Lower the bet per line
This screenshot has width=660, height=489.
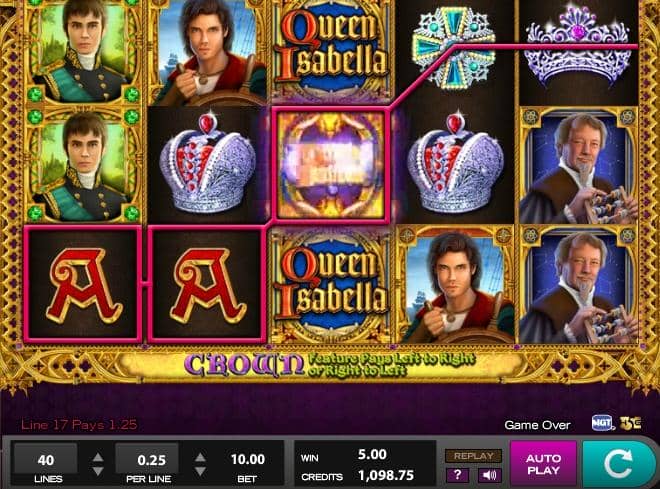(200, 471)
